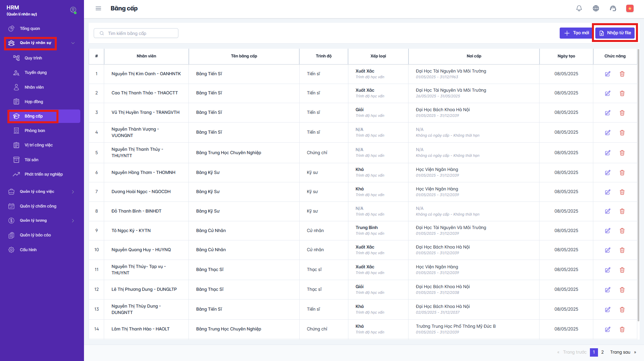Expand the Quản lý công việc submenu
This screenshot has height=361, width=644.
(x=73, y=192)
